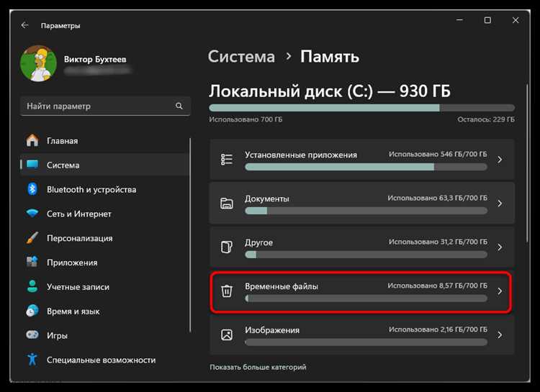Expand Документы via its chevron

(500, 204)
